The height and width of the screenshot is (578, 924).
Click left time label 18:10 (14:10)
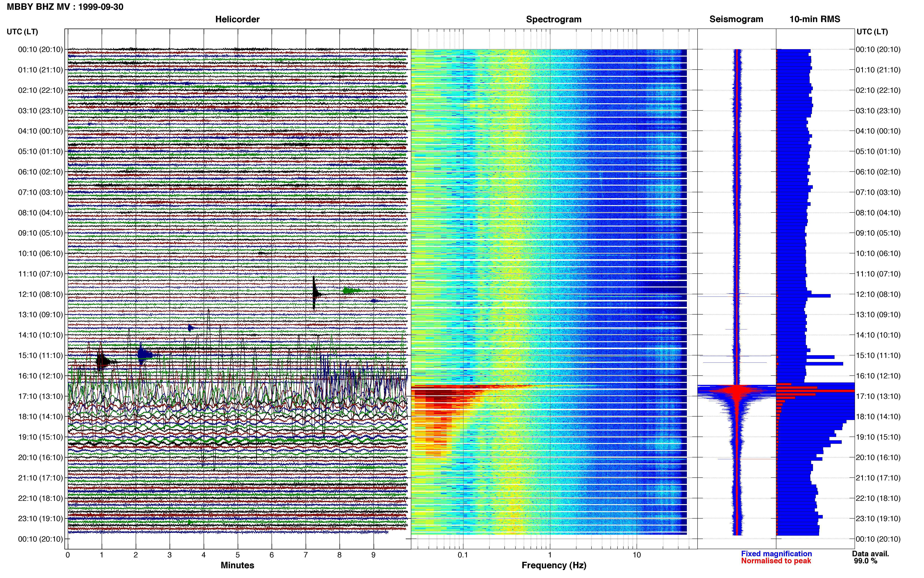tap(41, 416)
